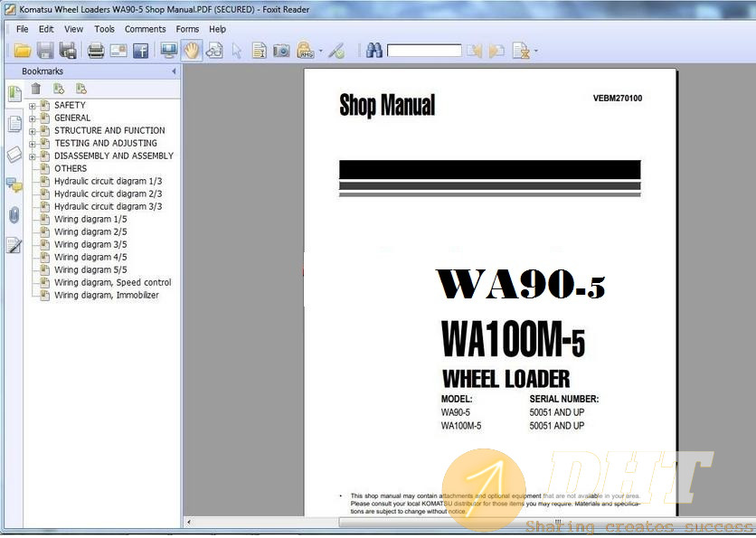Open Wiring diagram 3/5 bookmark
Screen dimensions: 756x538
click(x=90, y=244)
